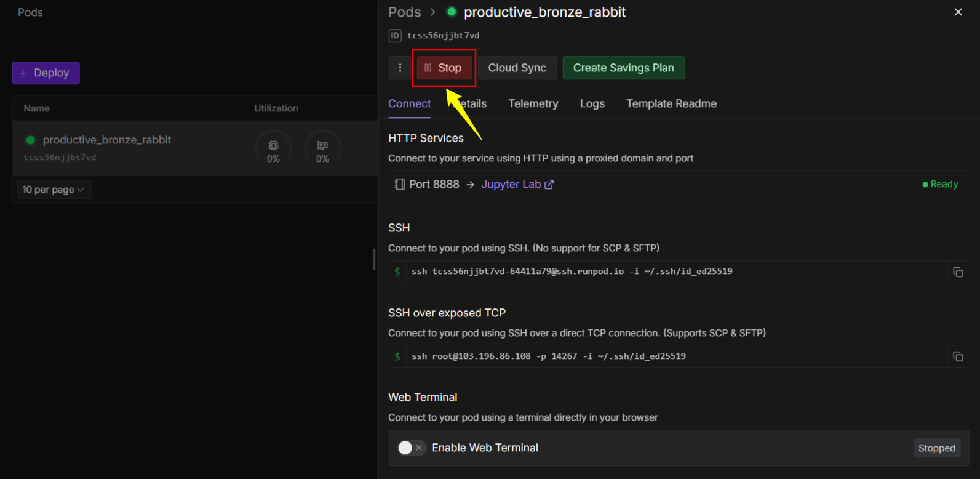Click the Cloud Sync button
The height and width of the screenshot is (479, 980).
pos(517,68)
